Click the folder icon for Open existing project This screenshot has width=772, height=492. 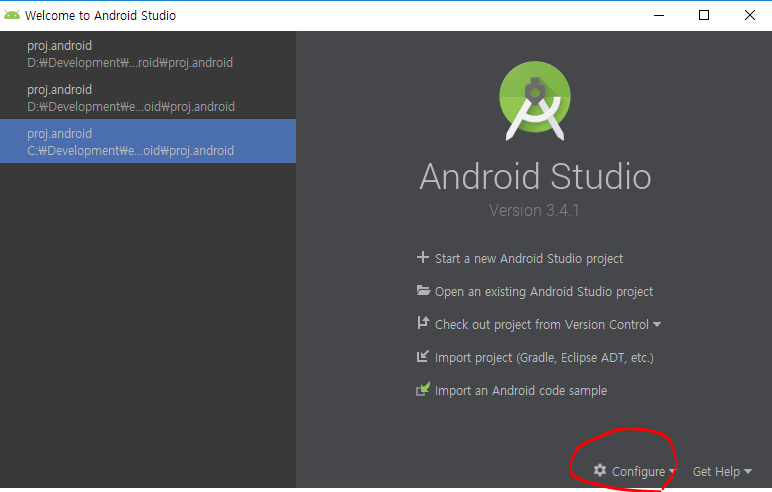[423, 291]
